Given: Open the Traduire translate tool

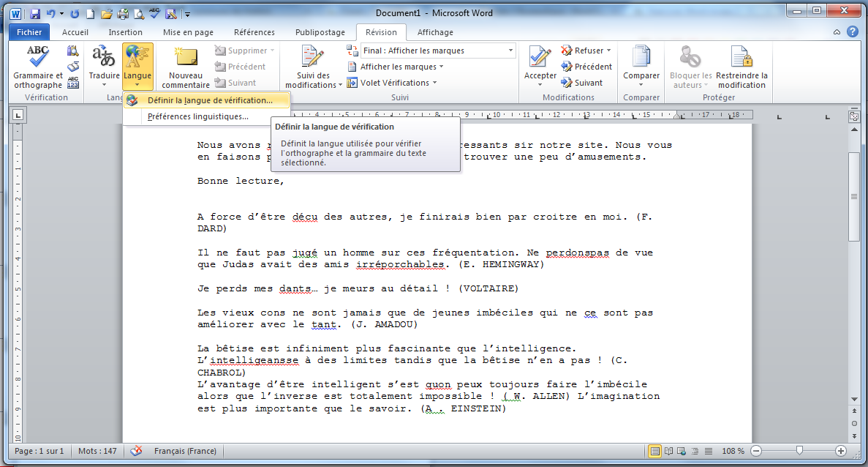Looking at the screenshot, I should (104, 67).
